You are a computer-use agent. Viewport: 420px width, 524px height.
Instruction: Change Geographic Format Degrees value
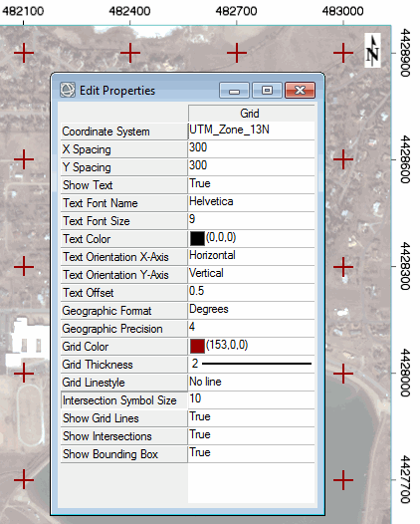point(252,310)
